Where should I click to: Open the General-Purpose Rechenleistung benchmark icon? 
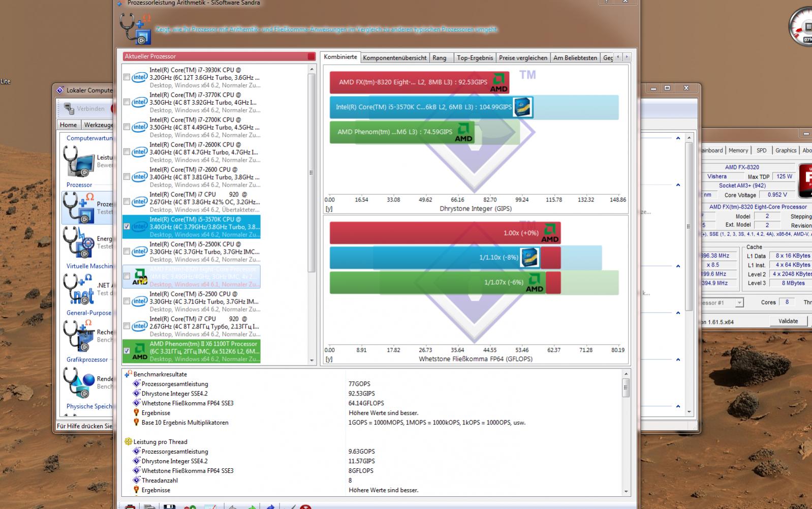tap(78, 335)
